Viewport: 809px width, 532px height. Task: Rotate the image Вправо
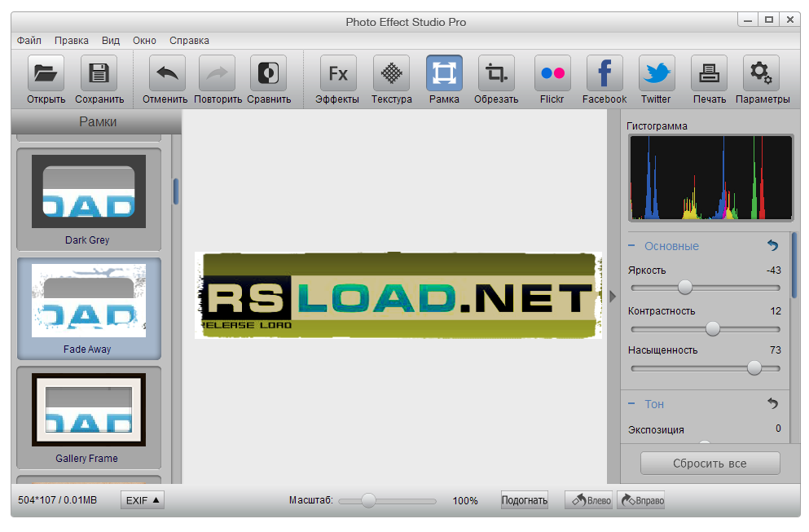(641, 500)
